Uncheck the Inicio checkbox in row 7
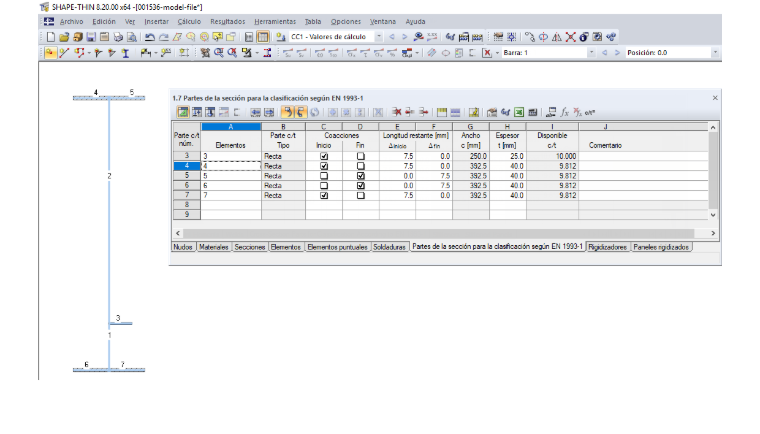This screenshot has width=760, height=434. coord(324,195)
